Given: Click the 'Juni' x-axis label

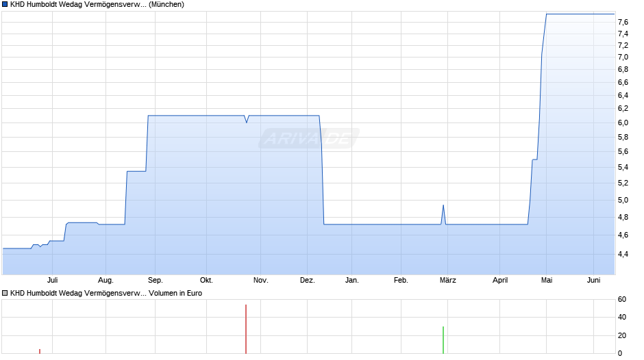Looking at the screenshot, I should [593, 280].
